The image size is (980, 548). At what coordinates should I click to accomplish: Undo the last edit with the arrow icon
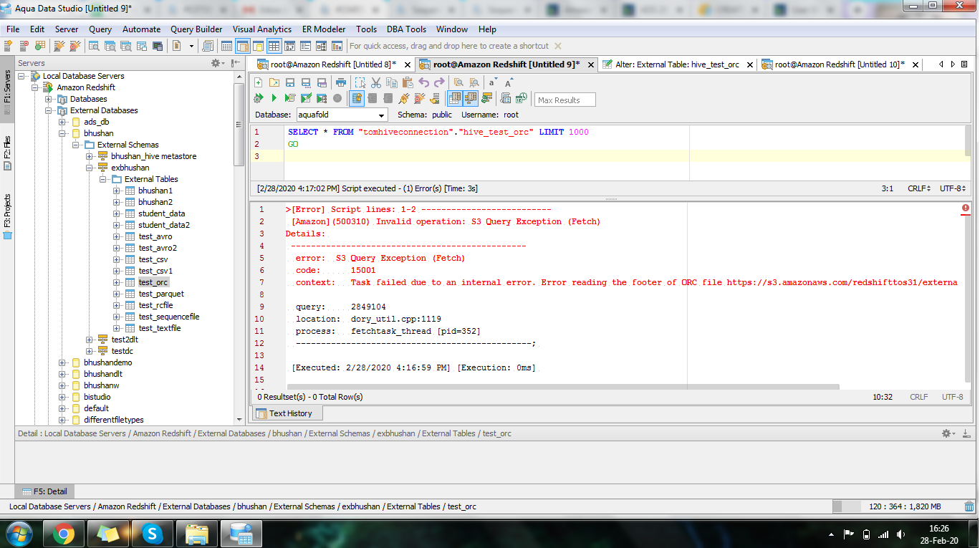click(x=424, y=82)
